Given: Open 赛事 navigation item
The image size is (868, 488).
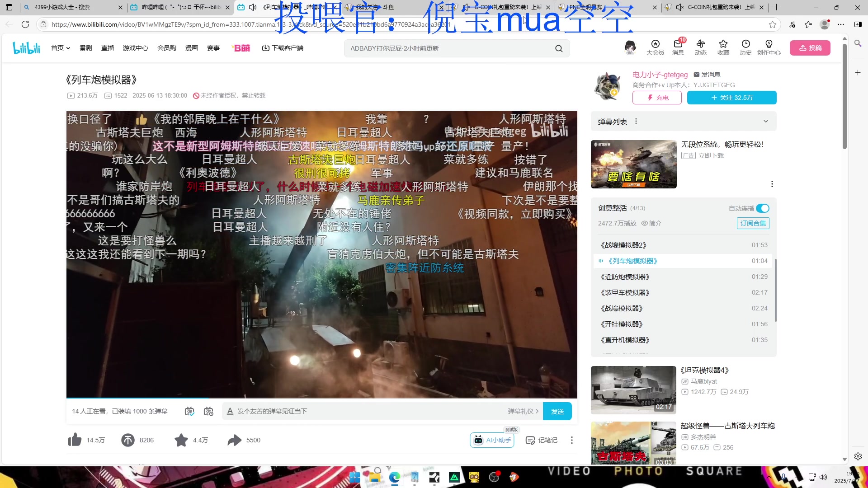Looking at the screenshot, I should tap(213, 48).
